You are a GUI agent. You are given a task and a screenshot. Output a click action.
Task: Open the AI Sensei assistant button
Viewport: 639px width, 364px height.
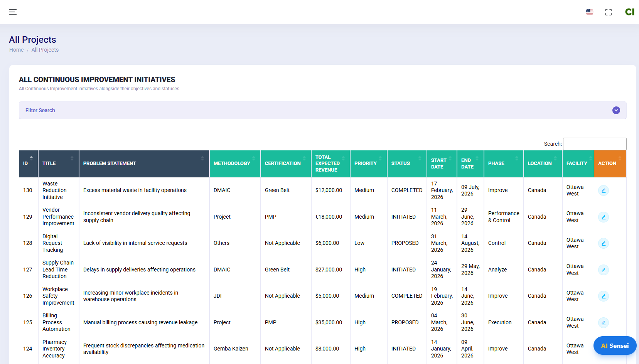click(x=615, y=345)
